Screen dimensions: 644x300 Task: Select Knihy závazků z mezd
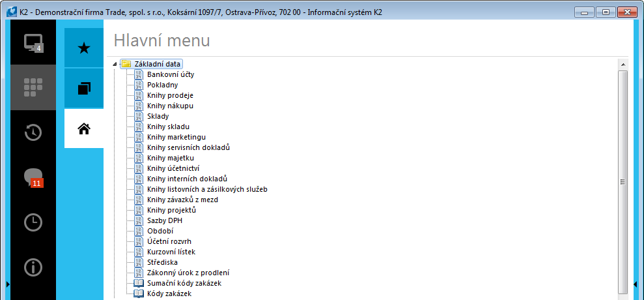(182, 200)
